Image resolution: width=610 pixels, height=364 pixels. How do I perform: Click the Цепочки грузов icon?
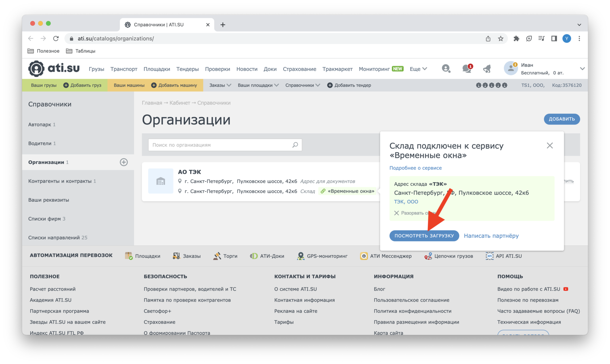(428, 256)
